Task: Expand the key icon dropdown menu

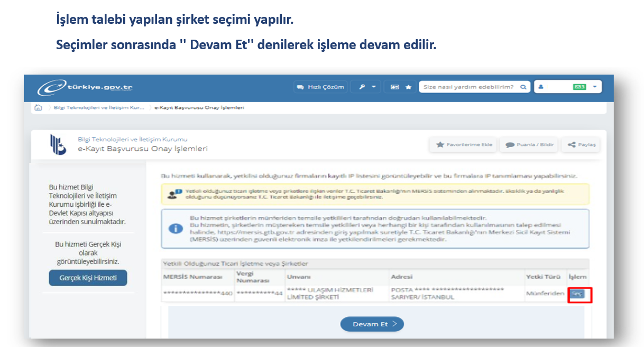Action: (365, 87)
